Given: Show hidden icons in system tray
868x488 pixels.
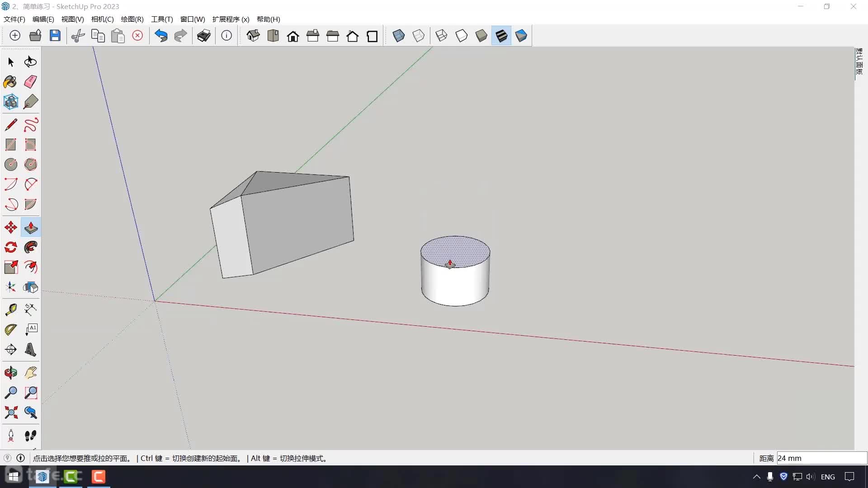Looking at the screenshot, I should pos(756,477).
